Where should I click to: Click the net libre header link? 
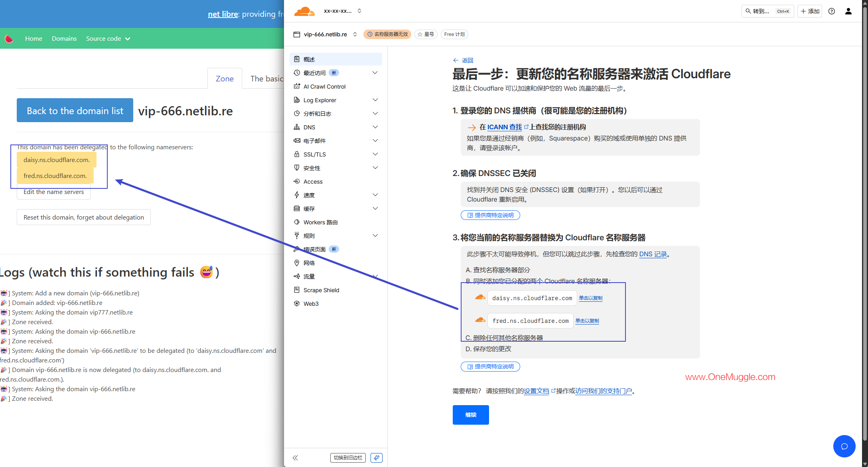click(223, 14)
